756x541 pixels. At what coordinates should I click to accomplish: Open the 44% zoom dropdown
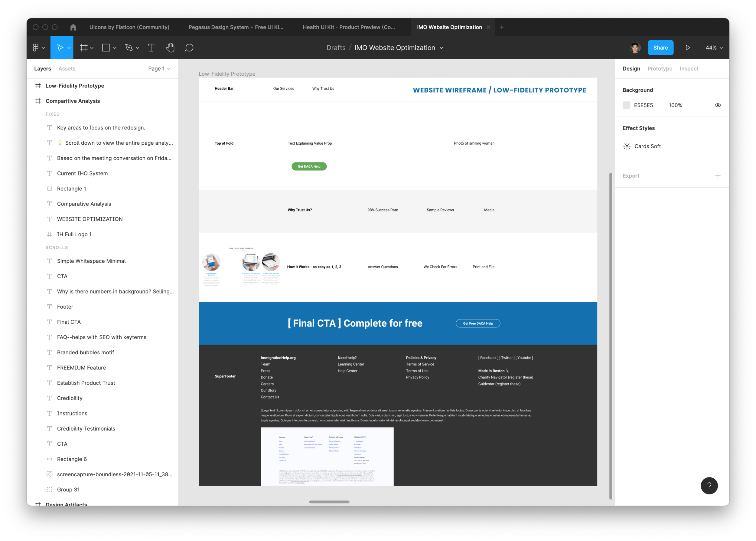714,48
